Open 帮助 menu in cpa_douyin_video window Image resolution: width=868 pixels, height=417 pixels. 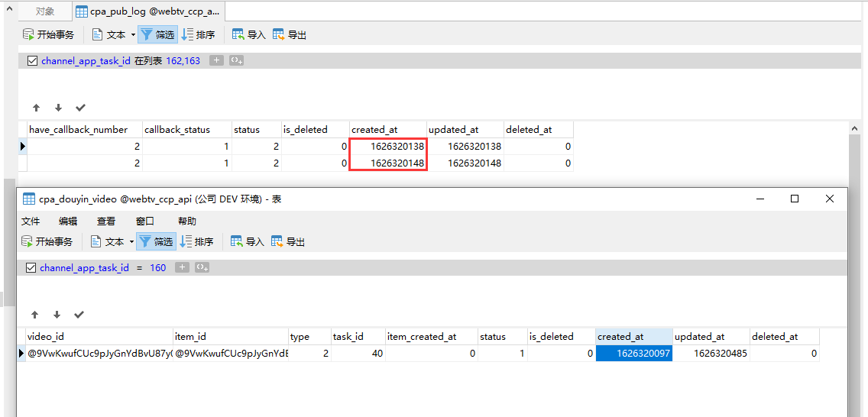tap(187, 221)
